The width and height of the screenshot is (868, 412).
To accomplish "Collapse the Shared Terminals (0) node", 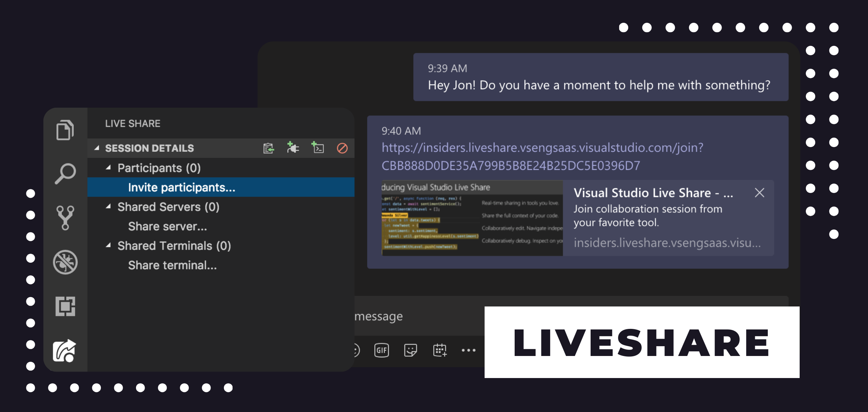I will (108, 245).
